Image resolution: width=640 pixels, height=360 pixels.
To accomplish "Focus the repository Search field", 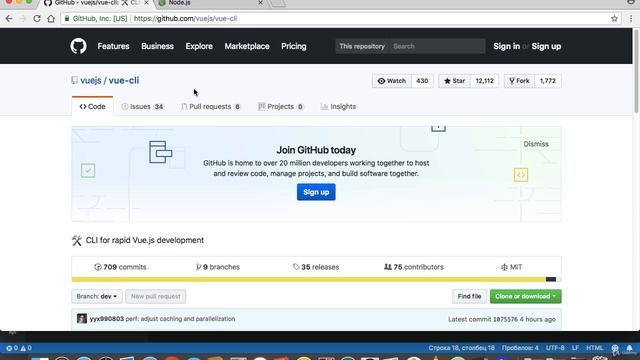I will [x=437, y=46].
